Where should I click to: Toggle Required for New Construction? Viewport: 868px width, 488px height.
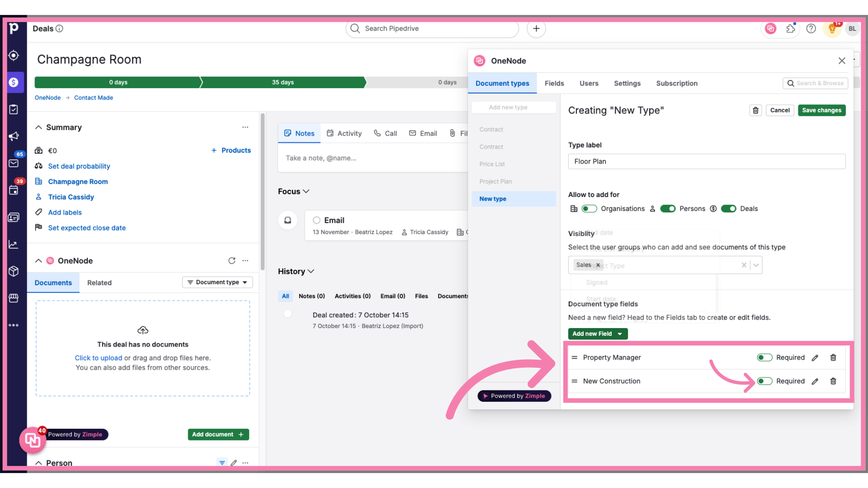[x=764, y=381]
